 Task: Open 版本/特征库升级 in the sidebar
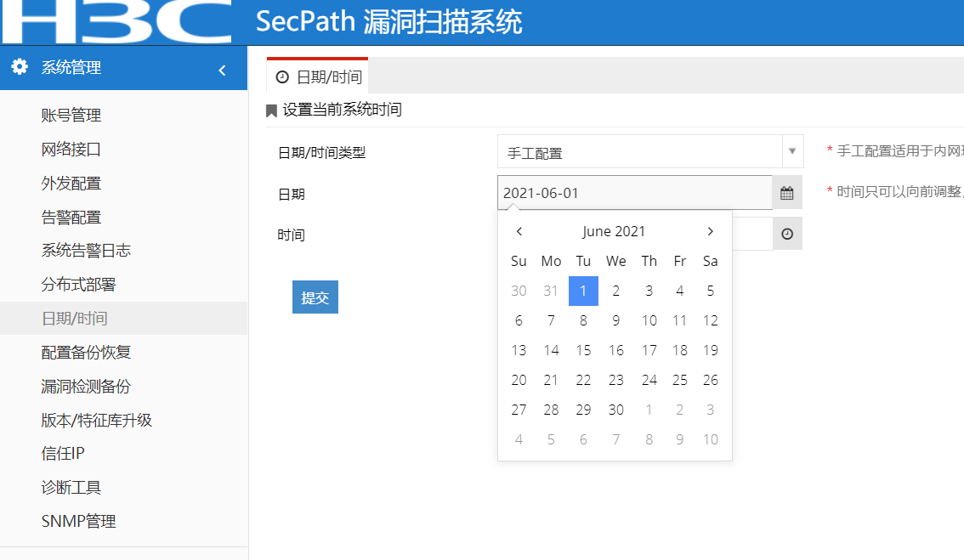click(97, 420)
